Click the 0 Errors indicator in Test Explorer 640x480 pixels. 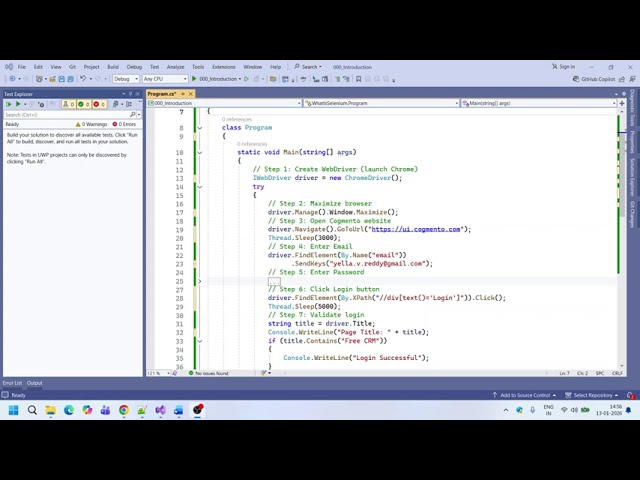coord(124,124)
